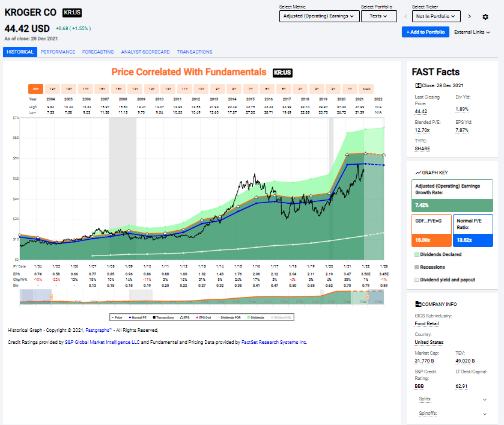Select the 3Y timeframe button
The width and height of the screenshot is (504, 425).
(317, 89)
